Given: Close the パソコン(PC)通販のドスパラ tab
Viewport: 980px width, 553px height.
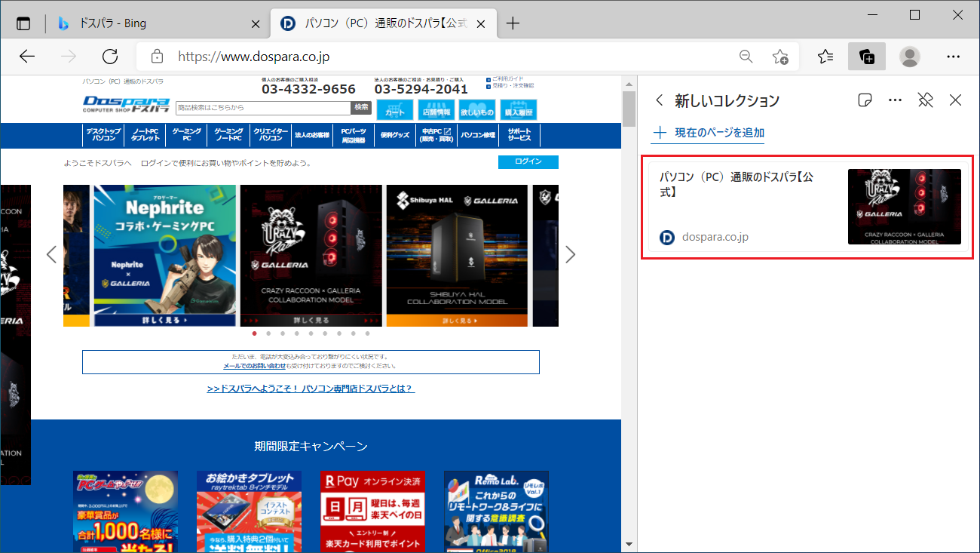Looking at the screenshot, I should coord(481,23).
